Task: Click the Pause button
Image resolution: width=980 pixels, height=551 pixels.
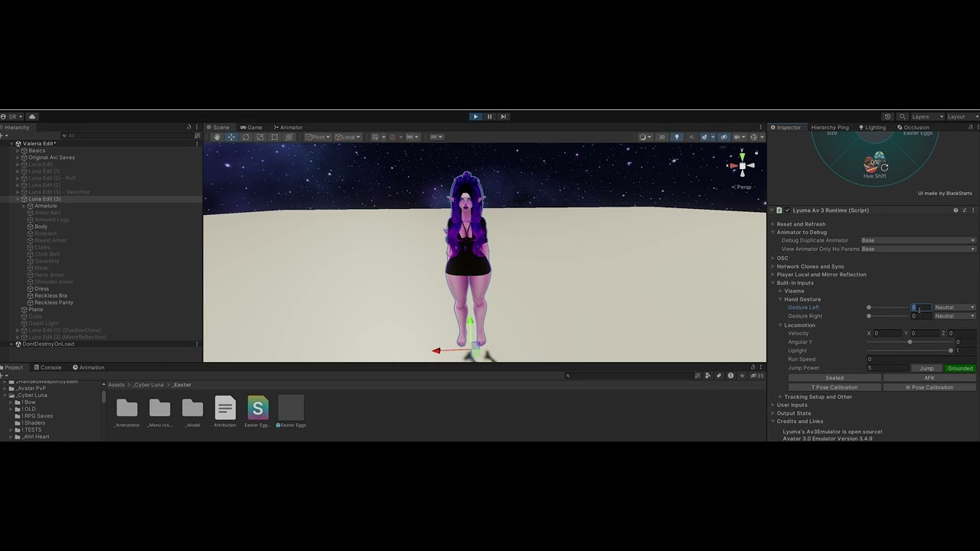Action: 489,116
